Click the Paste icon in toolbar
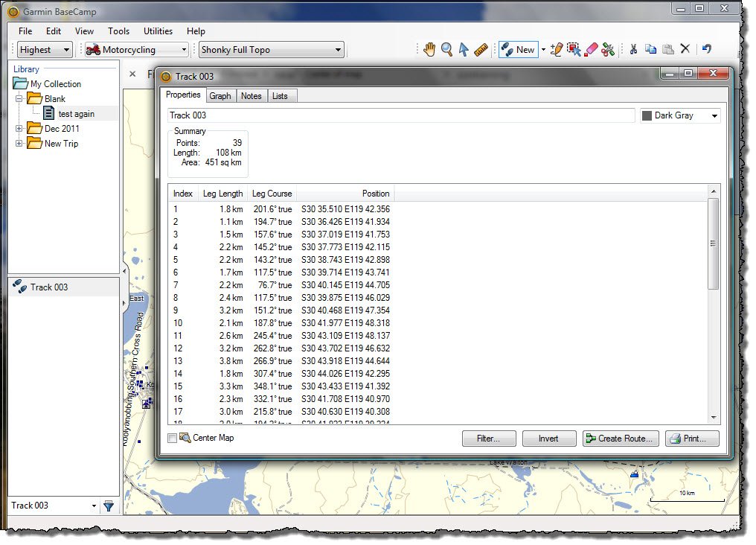The image size is (756, 545). point(667,48)
